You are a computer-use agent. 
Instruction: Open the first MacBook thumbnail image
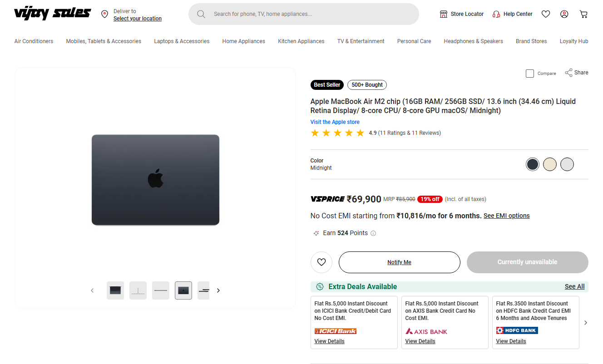coord(115,290)
